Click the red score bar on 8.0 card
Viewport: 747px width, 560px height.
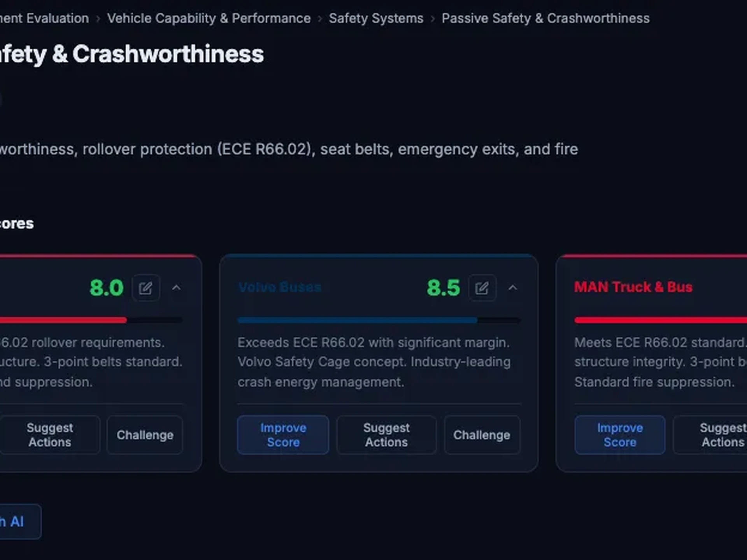(x=62, y=320)
